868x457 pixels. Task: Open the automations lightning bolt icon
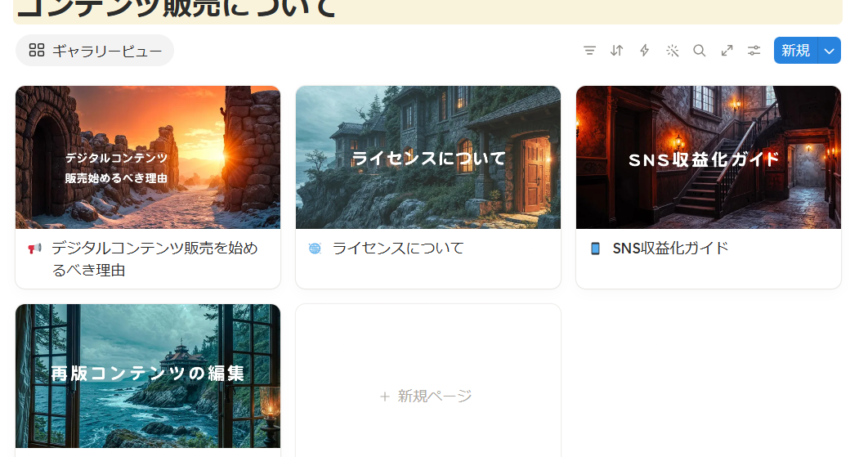644,51
